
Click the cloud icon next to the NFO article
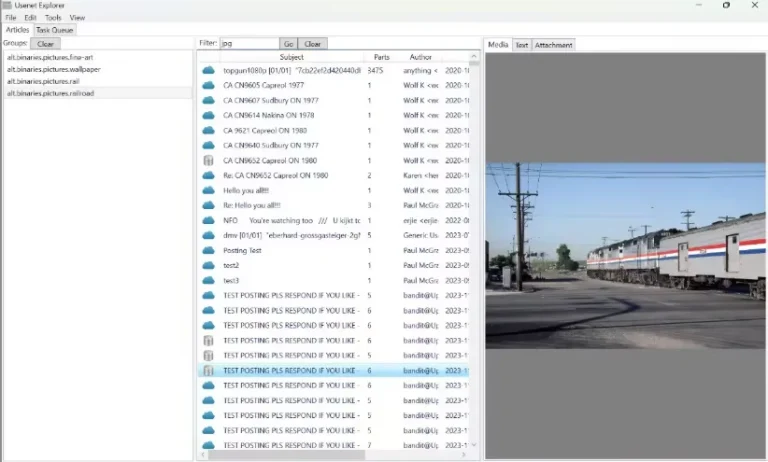click(x=208, y=220)
